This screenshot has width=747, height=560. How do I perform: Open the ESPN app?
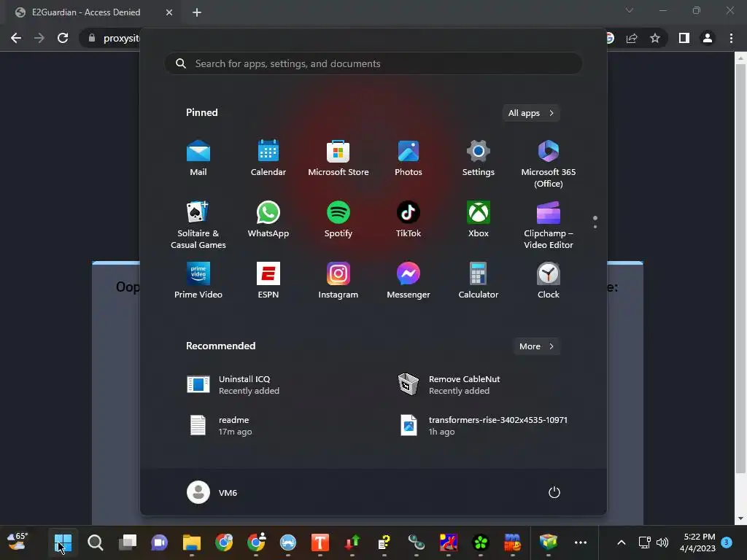[268, 281]
